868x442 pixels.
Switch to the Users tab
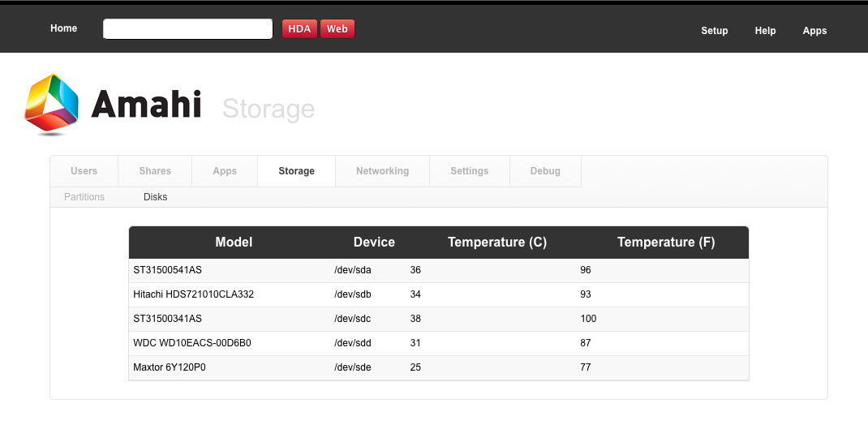[84, 171]
